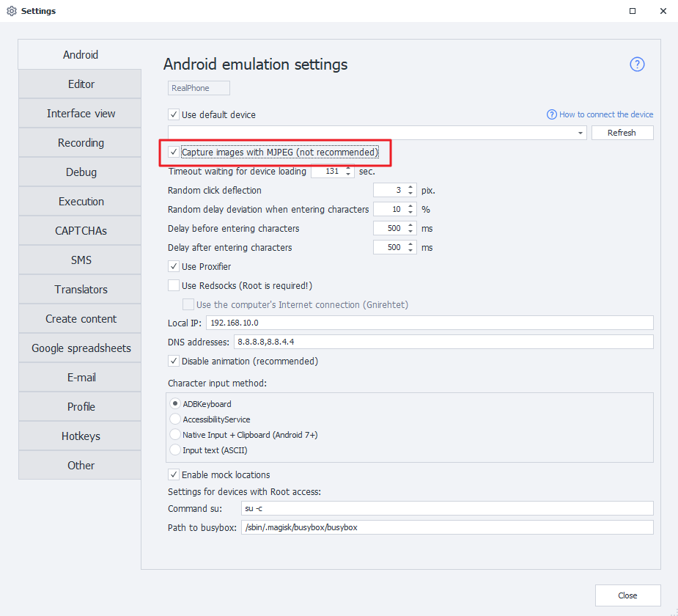Go to Google spreadsheets tab
This screenshot has width=678, height=616.
pos(81,348)
